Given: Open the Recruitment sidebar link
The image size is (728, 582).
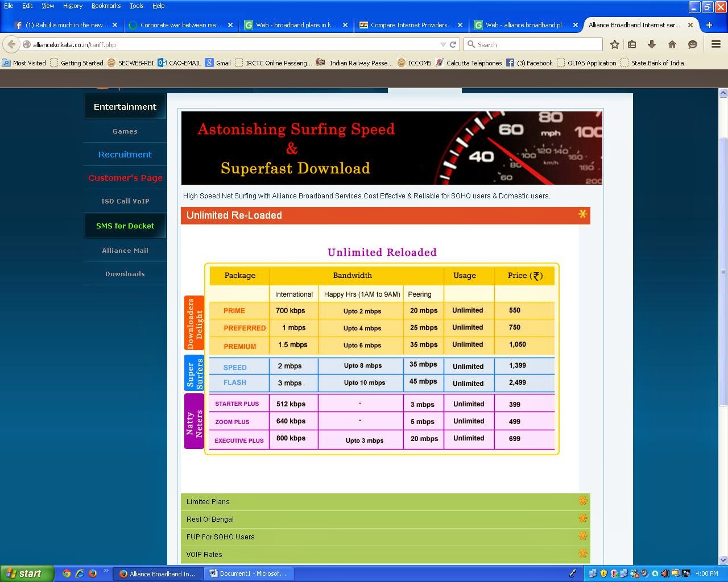Looking at the screenshot, I should [x=125, y=155].
